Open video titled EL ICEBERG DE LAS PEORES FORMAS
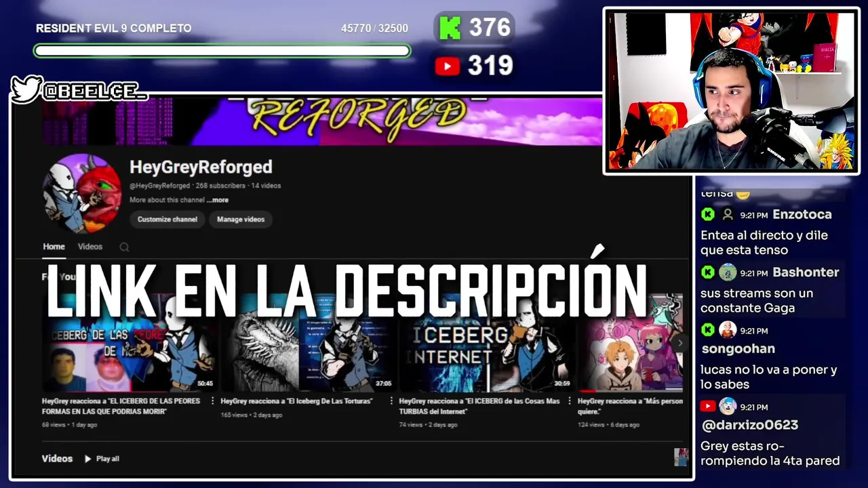This screenshot has height=488, width=868. pos(122,406)
